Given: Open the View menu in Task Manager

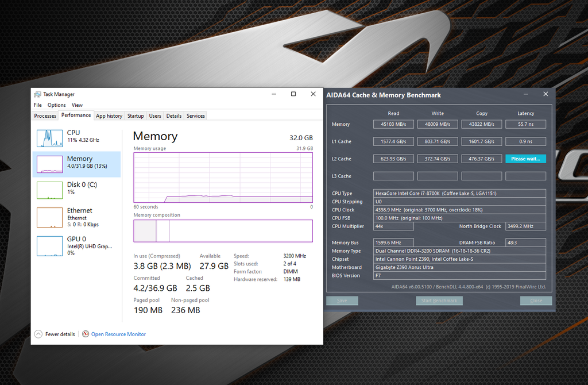Looking at the screenshot, I should (x=78, y=105).
